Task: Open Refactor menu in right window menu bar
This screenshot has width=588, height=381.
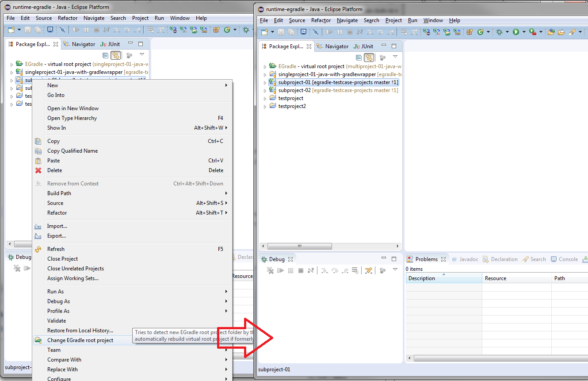Action: [321, 20]
